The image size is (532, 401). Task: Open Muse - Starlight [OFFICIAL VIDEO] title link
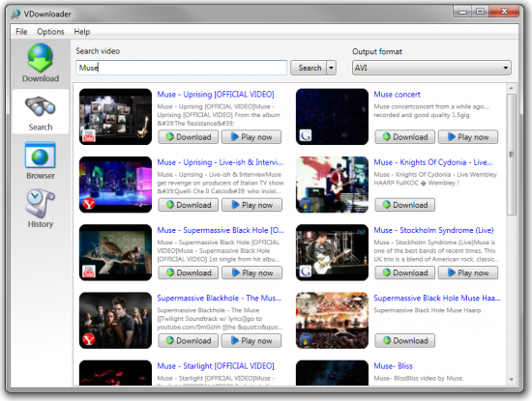[216, 366]
